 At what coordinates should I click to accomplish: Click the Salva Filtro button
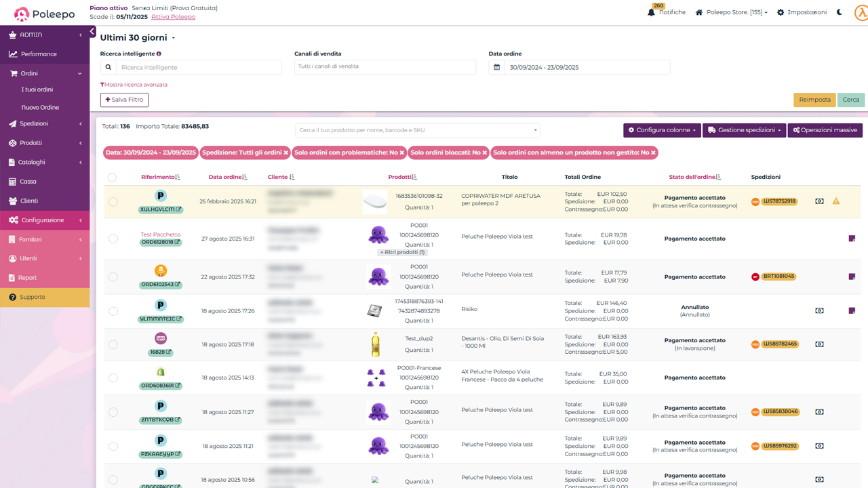(124, 100)
